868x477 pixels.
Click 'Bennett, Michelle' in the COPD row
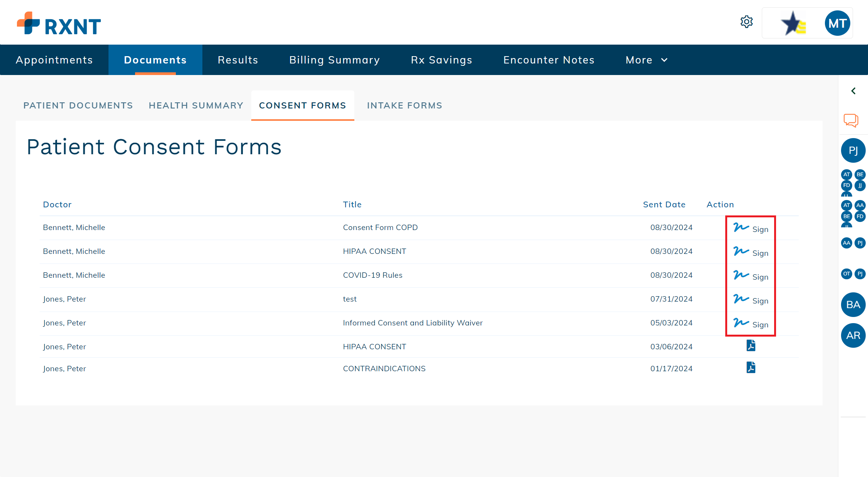tap(74, 227)
